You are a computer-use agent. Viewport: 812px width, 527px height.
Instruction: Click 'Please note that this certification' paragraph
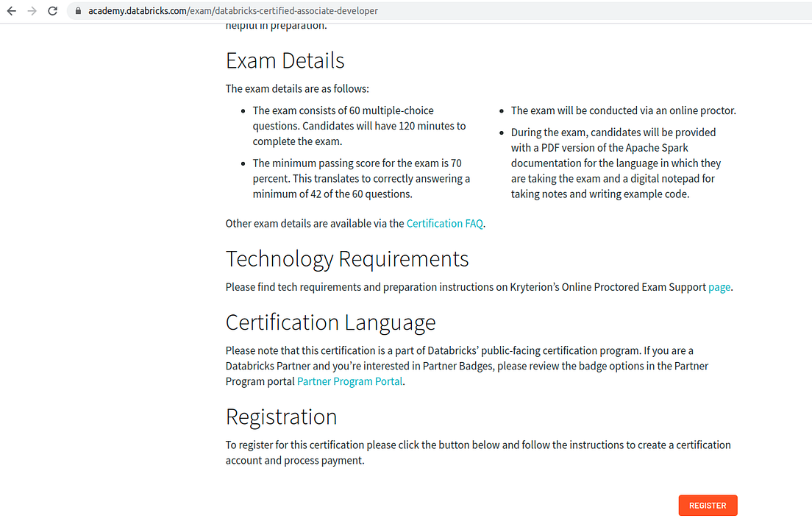[x=466, y=366]
